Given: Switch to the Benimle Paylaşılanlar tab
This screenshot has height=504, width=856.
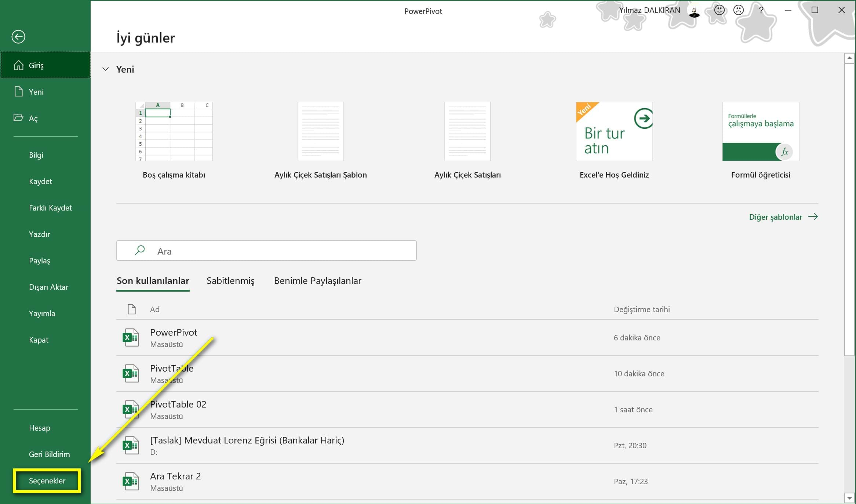Looking at the screenshot, I should click(318, 281).
